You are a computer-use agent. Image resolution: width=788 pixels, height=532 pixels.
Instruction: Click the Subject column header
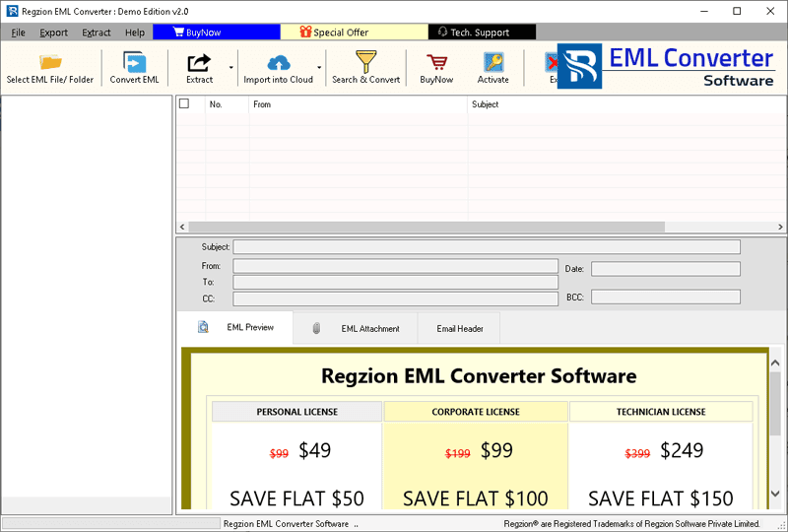point(627,104)
